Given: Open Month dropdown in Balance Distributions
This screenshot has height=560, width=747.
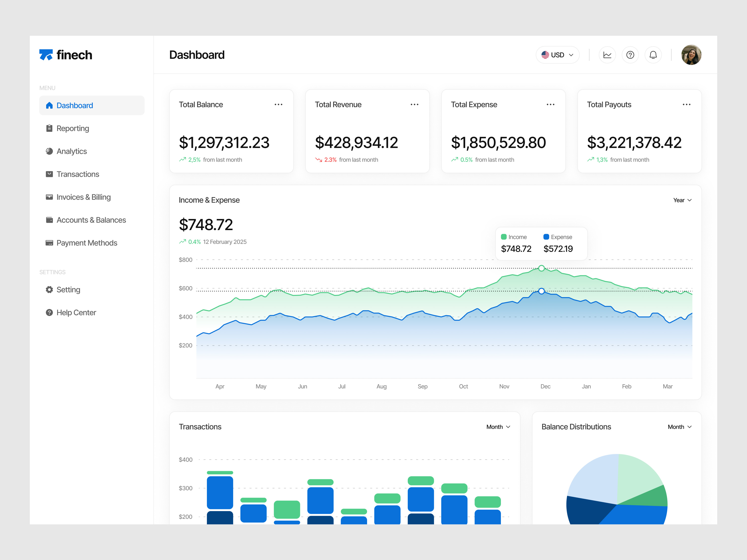Looking at the screenshot, I should [679, 427].
